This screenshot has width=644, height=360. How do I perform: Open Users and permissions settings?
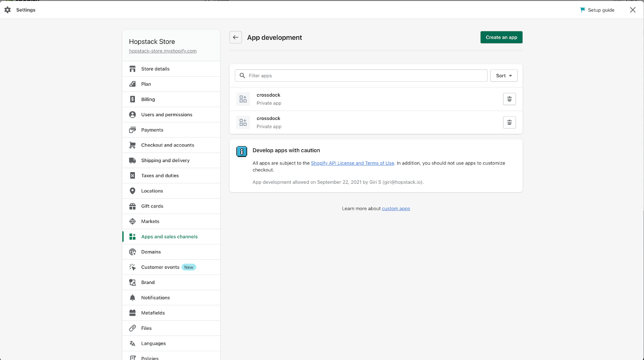coord(167,115)
